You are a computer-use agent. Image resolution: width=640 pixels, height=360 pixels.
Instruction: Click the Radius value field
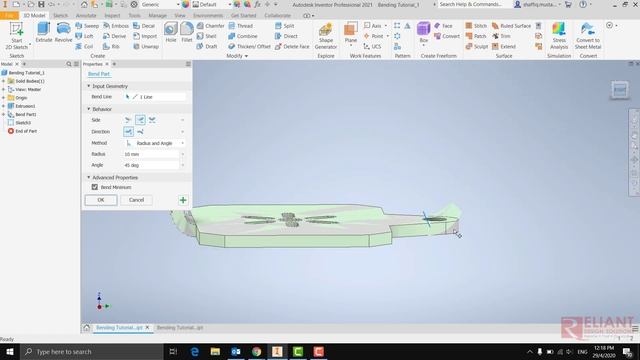[151, 154]
